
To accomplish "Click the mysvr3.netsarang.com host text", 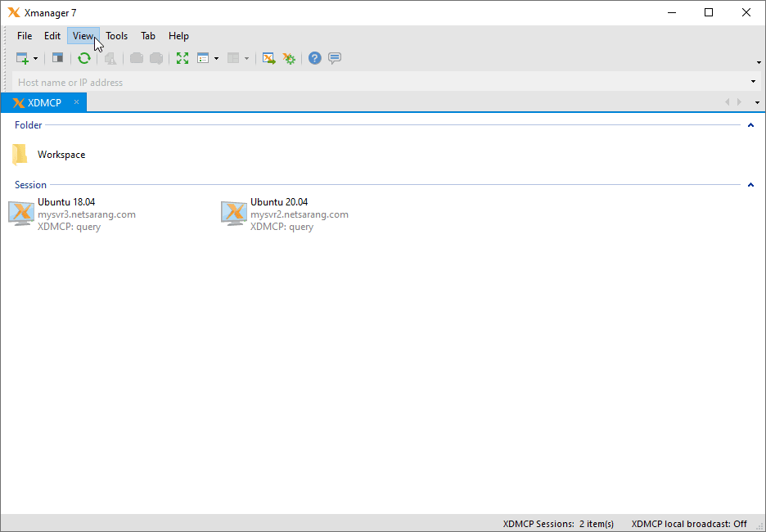I will click(87, 214).
